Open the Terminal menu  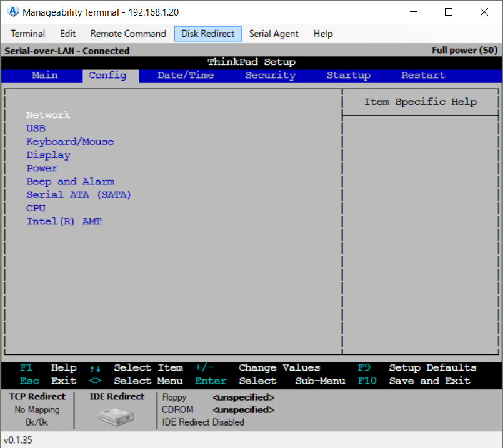[x=28, y=34]
